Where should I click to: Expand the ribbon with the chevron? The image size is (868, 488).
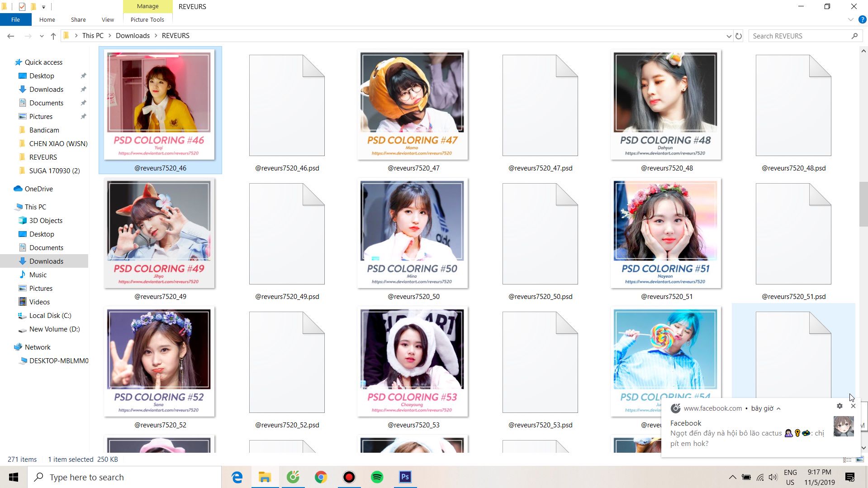click(850, 20)
